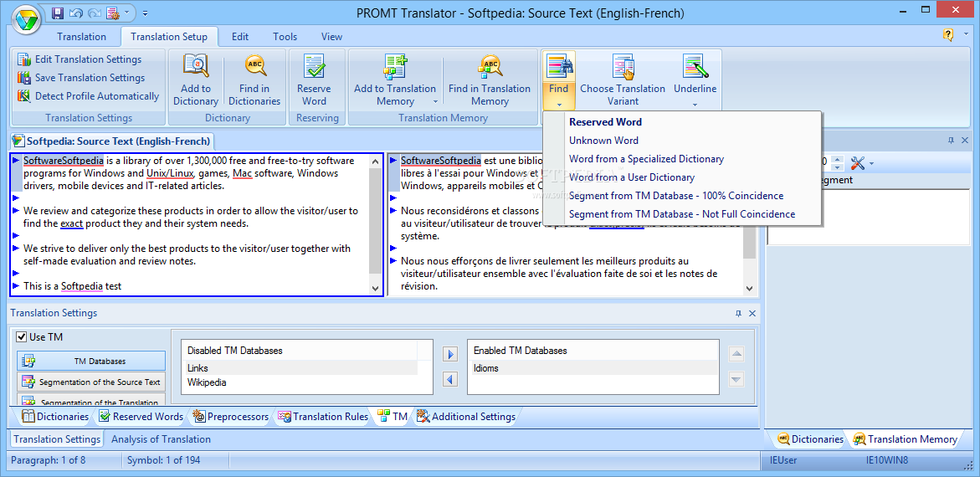Move database to disabled with left arrow
Screen dimensions: 980x477
(450, 379)
